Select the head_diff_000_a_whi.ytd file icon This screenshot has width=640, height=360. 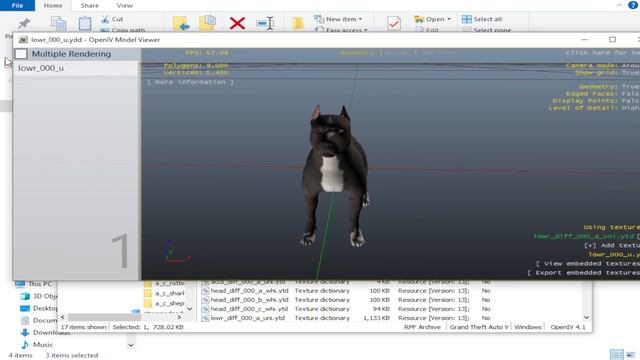(205, 291)
